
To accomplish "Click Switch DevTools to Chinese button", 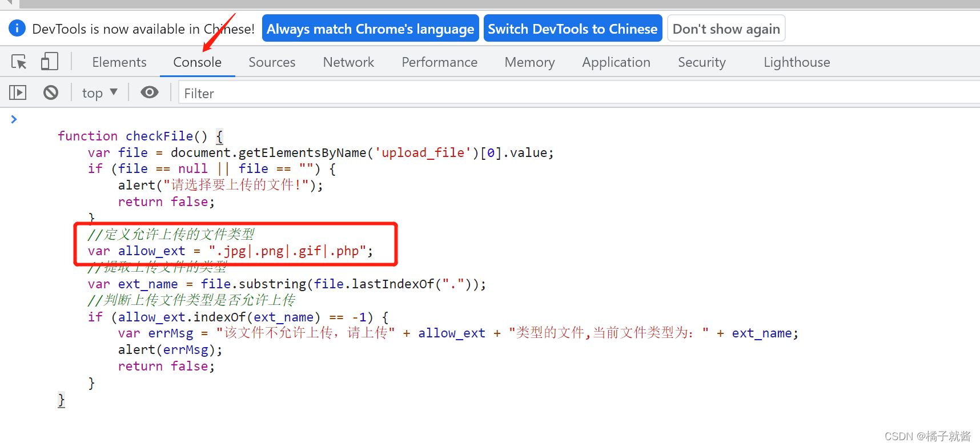I will pyautogui.click(x=573, y=29).
